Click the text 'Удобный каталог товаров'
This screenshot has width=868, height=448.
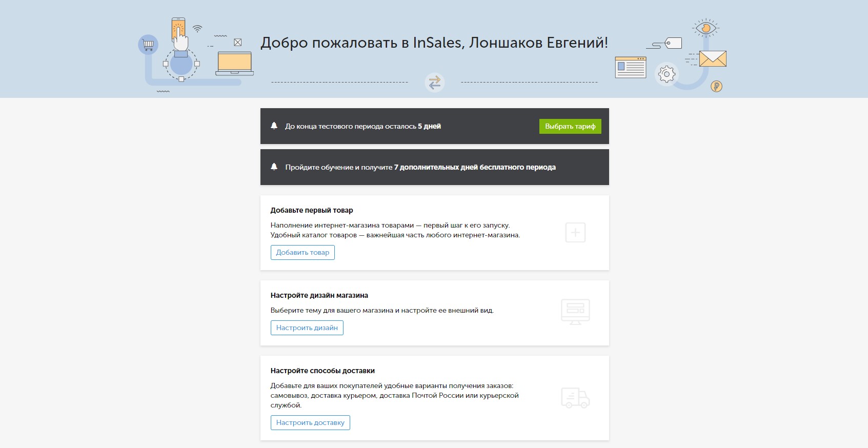coord(314,235)
